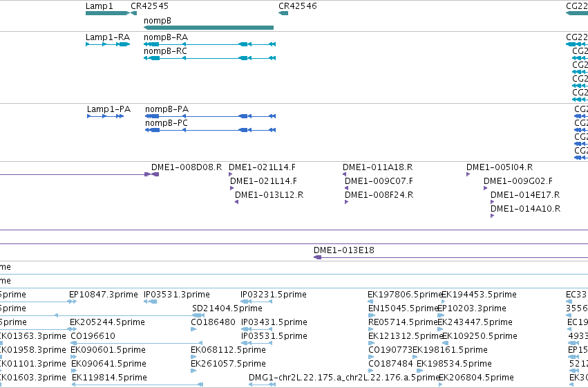
Task: Click the DMG1-chr2L.22.175.a EST label
Action: pos(343,378)
